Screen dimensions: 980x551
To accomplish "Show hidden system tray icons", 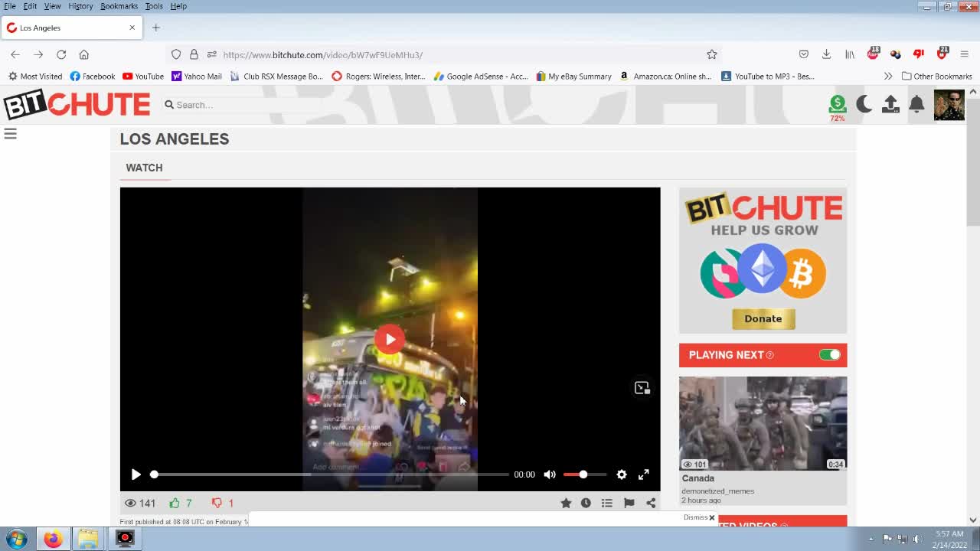I will pyautogui.click(x=871, y=539).
